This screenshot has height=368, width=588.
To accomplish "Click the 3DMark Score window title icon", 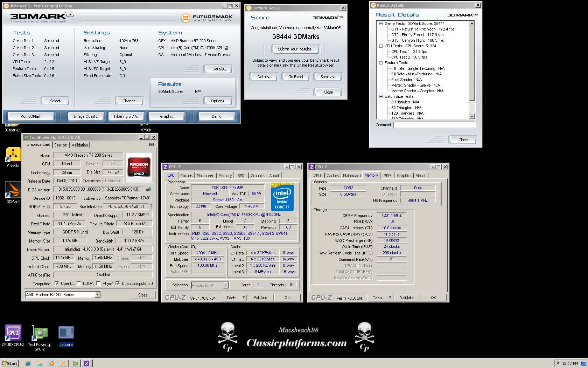I will pos(249,8).
